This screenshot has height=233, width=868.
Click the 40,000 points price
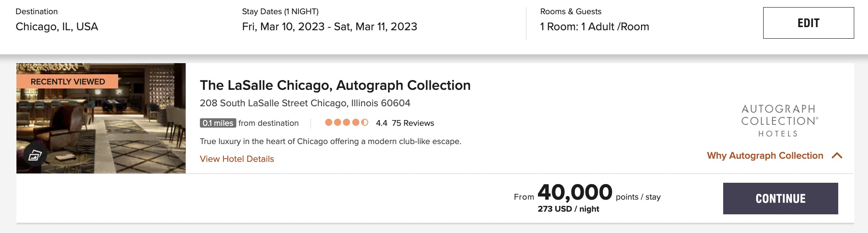point(575,193)
